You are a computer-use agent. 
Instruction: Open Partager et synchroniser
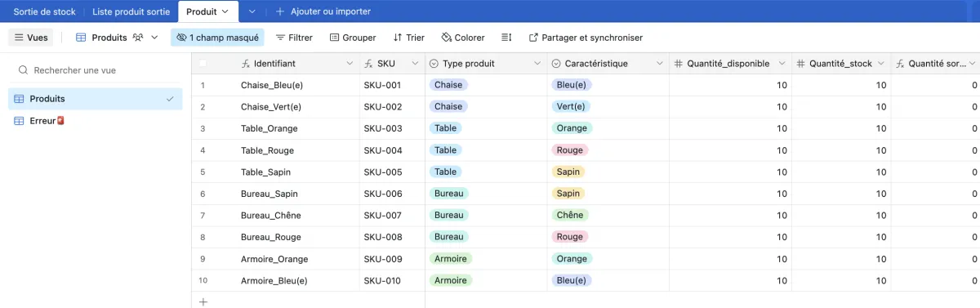(x=586, y=38)
